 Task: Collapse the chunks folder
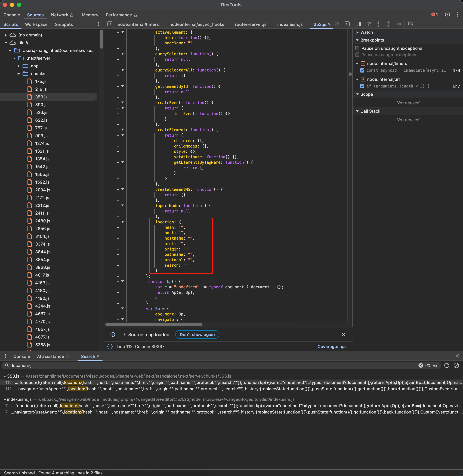tap(19, 74)
